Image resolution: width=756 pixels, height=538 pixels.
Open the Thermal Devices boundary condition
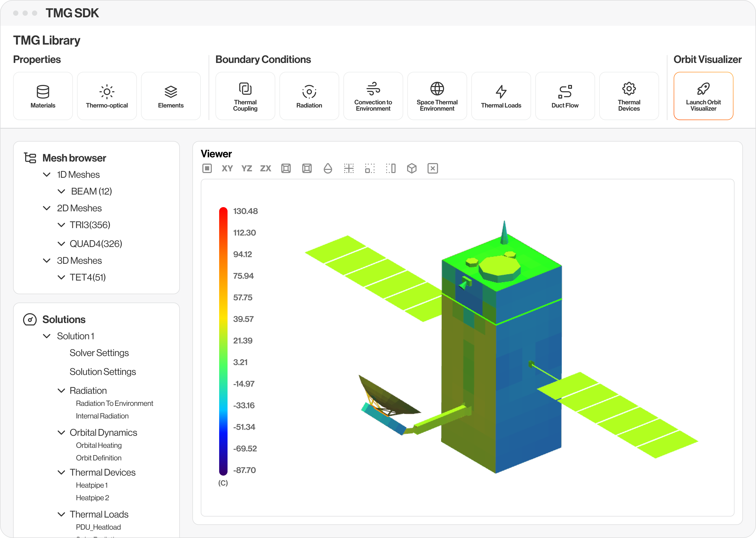629,96
